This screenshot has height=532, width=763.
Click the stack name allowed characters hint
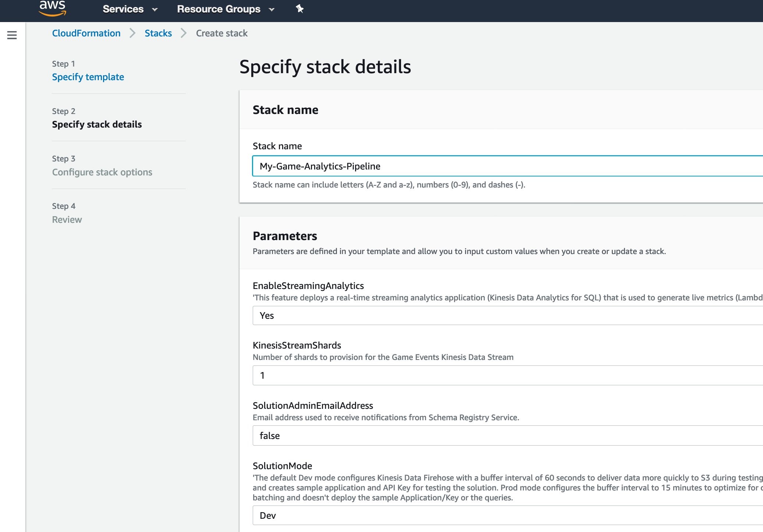389,185
